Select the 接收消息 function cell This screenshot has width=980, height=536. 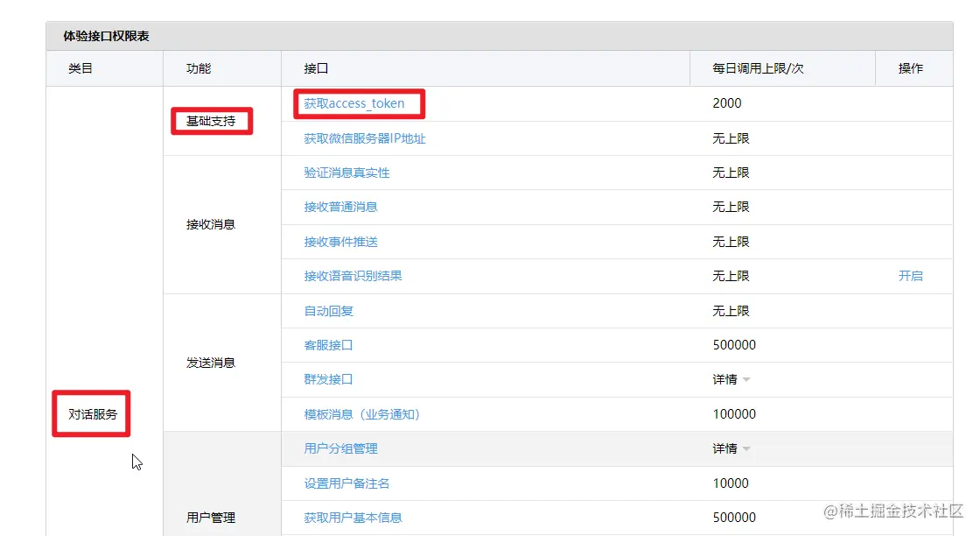point(211,224)
